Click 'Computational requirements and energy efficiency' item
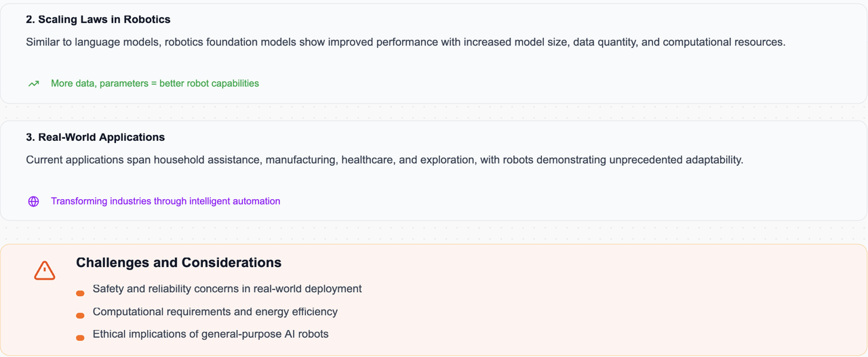Screen dimensions: 868x357 [215, 312]
